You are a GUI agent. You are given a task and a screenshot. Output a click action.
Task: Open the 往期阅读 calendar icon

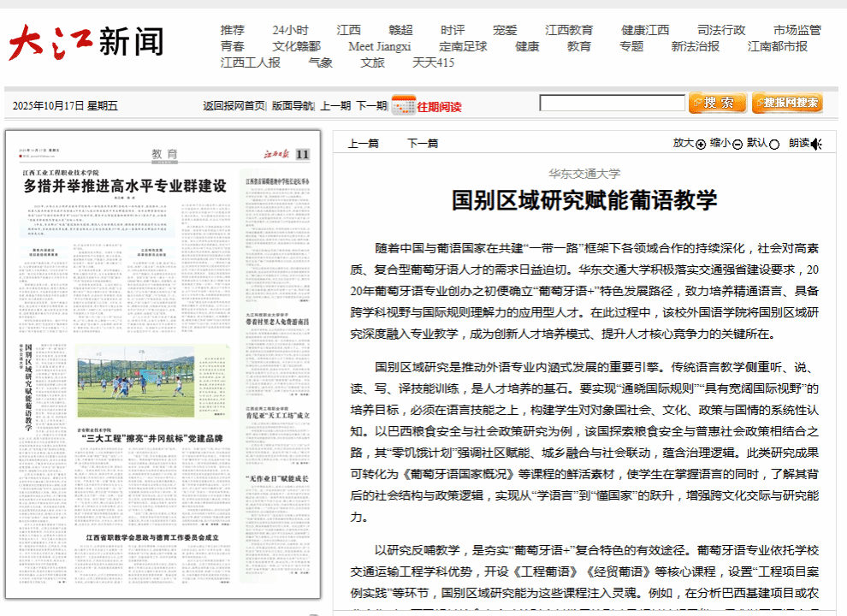click(x=403, y=105)
